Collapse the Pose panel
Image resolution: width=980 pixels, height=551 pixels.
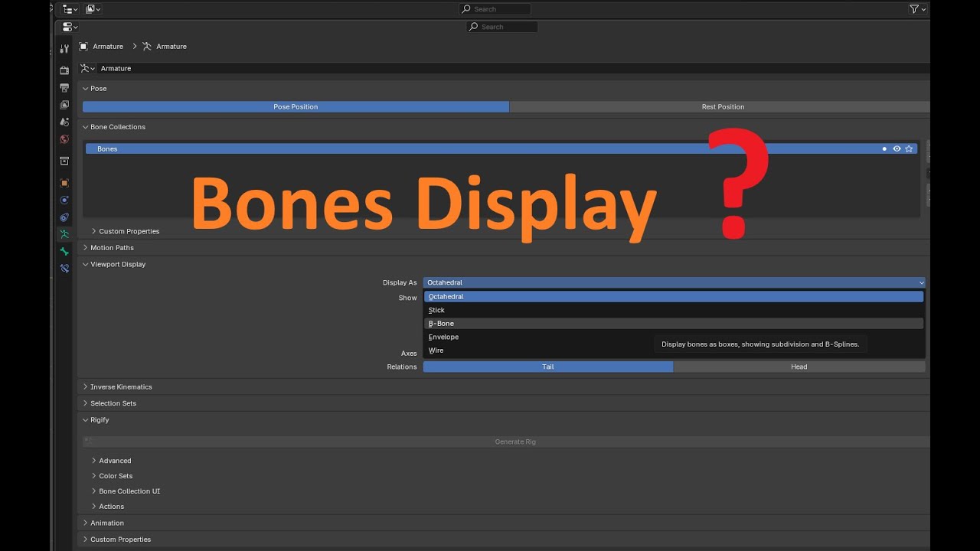tap(86, 89)
